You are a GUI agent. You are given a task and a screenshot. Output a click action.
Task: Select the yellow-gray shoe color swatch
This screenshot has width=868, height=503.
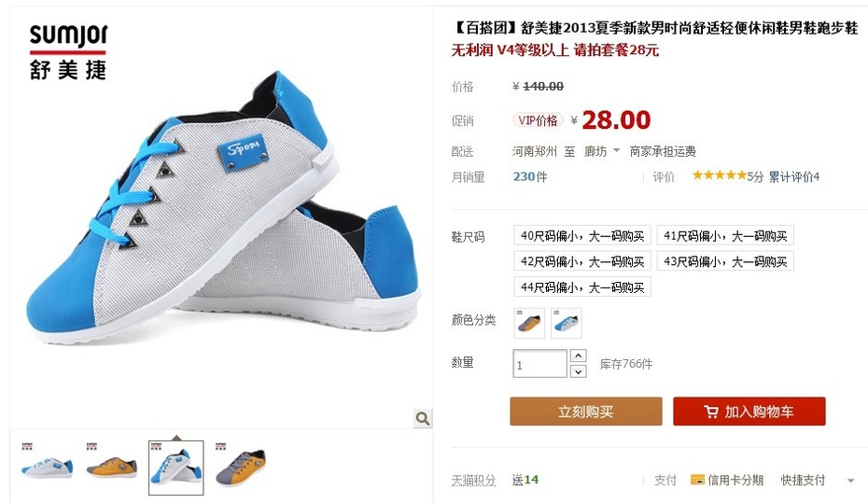(x=529, y=323)
